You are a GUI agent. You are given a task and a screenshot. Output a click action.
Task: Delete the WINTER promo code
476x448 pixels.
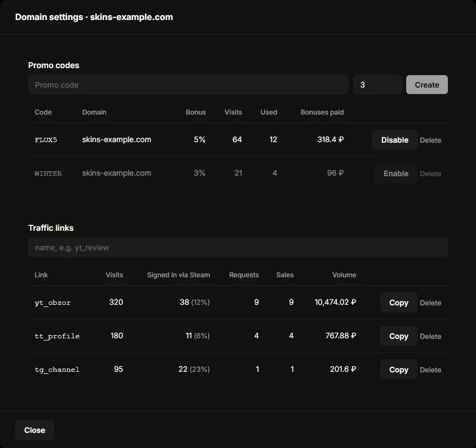(x=431, y=173)
